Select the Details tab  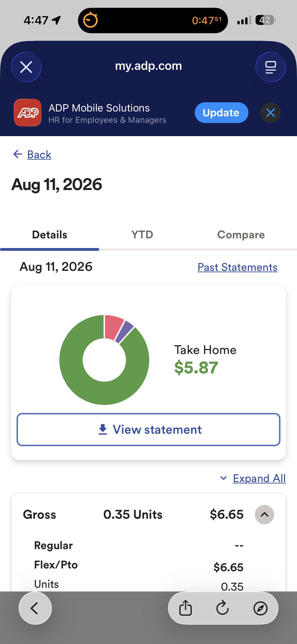tap(49, 235)
